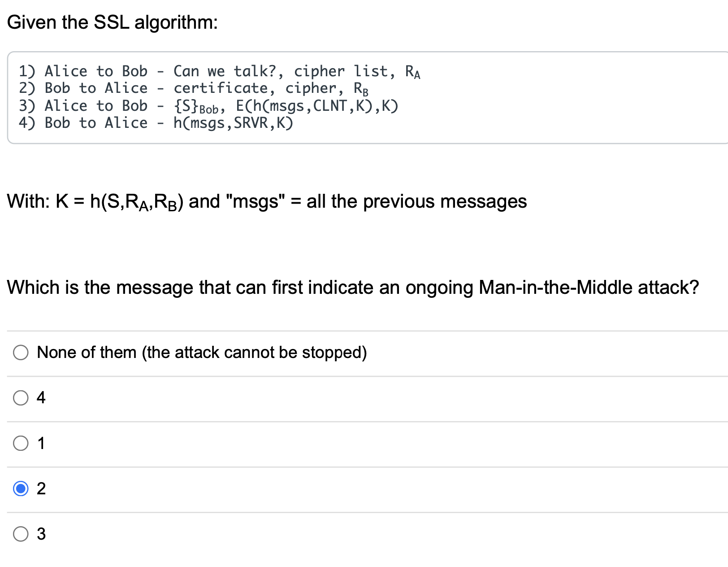The height and width of the screenshot is (567, 728).
Task: Select answer option 4
Action: pyautogui.click(x=20, y=398)
